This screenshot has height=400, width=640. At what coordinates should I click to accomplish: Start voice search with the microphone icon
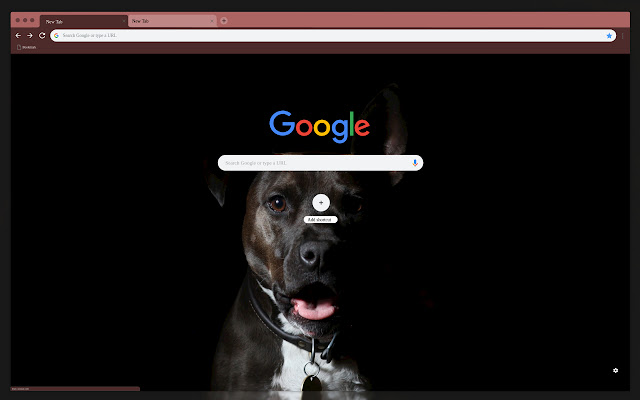pos(415,163)
